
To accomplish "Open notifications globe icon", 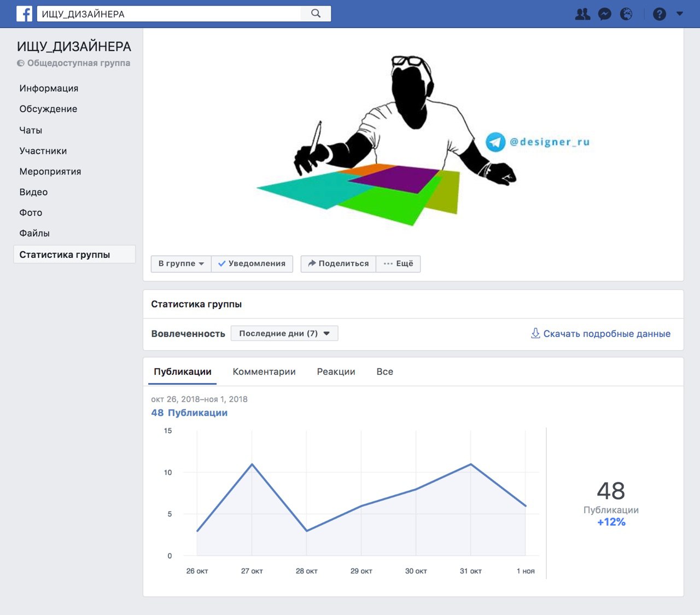I will [626, 14].
